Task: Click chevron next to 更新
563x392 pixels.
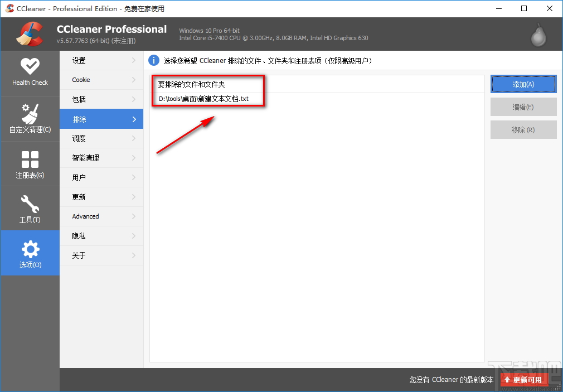Action: pyautogui.click(x=134, y=197)
